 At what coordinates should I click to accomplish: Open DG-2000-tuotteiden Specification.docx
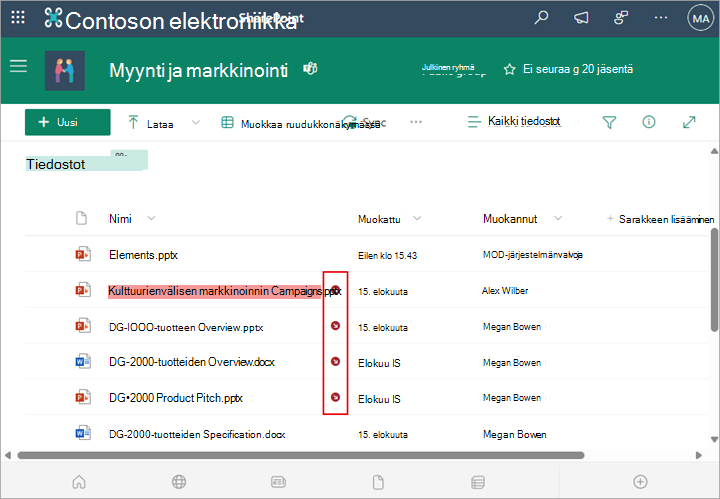pyautogui.click(x=197, y=434)
